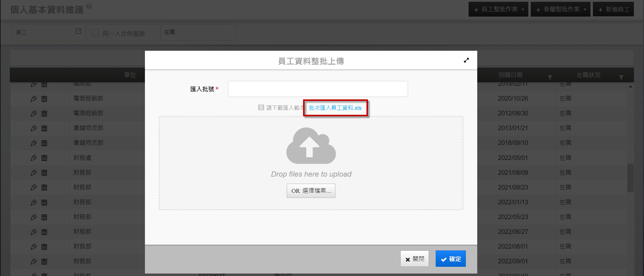Click the trash delete icon for the 財務處 row
The image size is (644, 276).
coord(44,158)
